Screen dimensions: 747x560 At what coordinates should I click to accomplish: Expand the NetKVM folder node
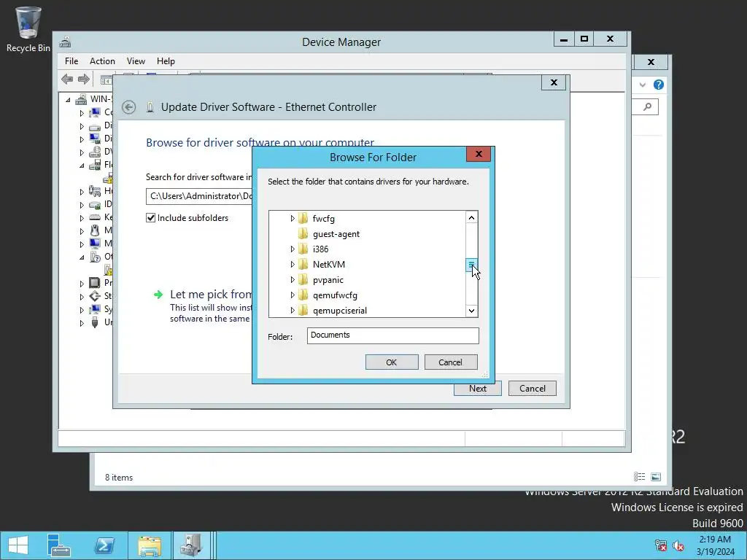pyautogui.click(x=293, y=264)
